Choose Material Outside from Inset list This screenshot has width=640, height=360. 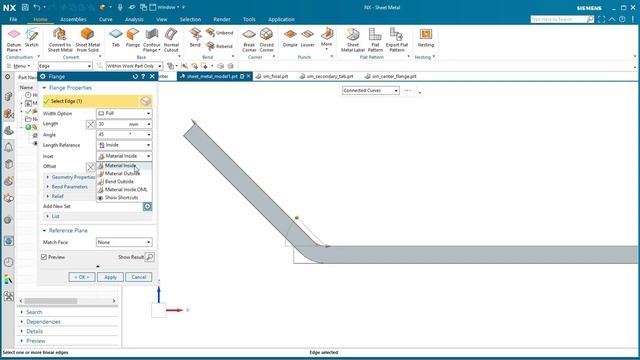(124, 174)
